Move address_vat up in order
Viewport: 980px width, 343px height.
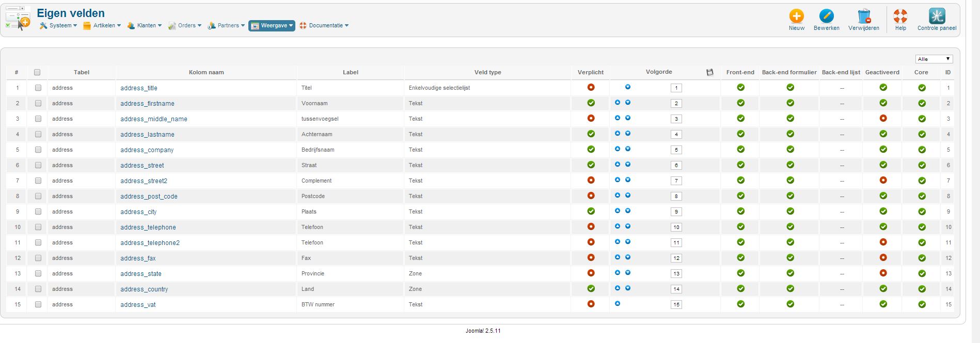(618, 304)
